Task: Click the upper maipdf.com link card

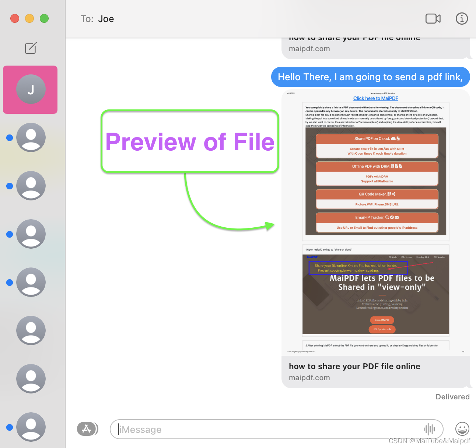Action: 376,48
